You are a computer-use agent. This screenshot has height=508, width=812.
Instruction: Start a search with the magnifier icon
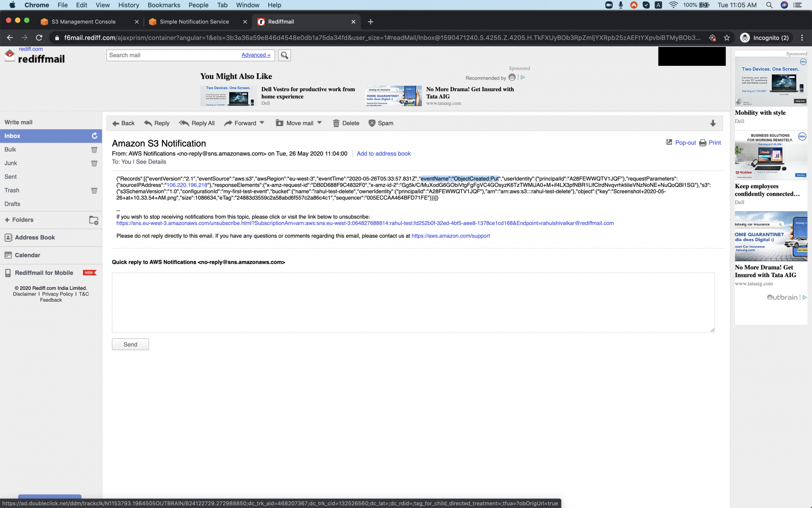click(284, 55)
